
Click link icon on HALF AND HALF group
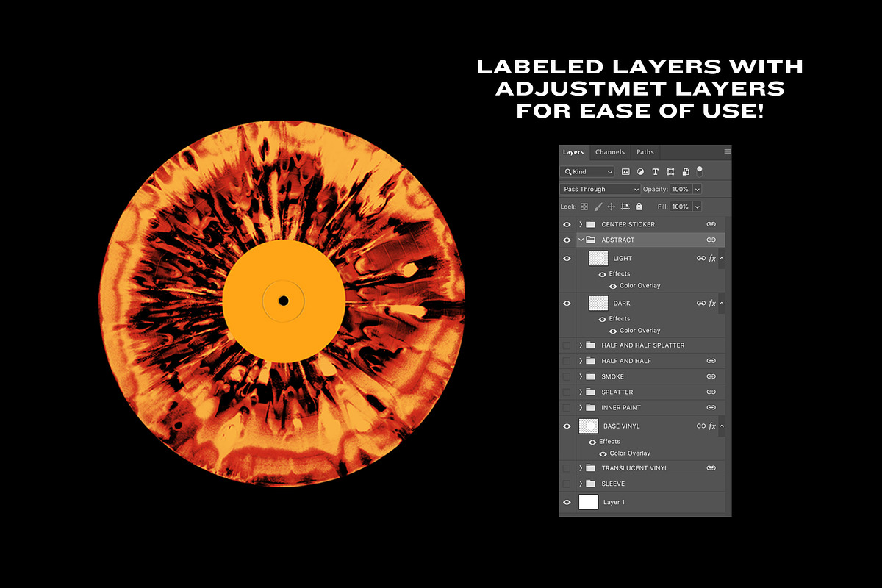coord(711,361)
